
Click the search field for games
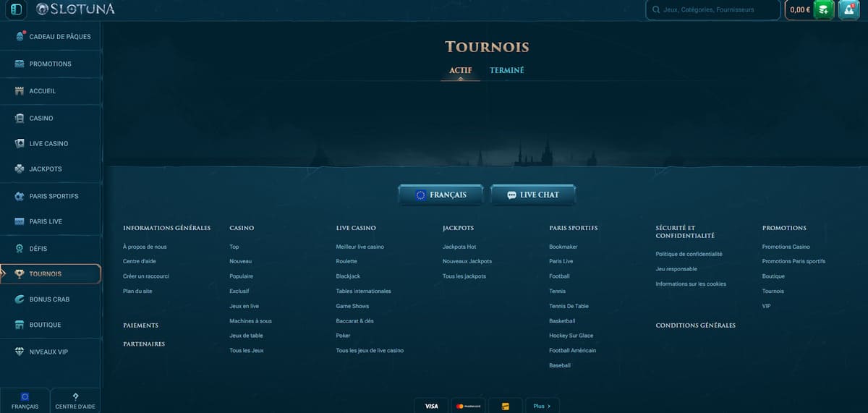pyautogui.click(x=712, y=10)
